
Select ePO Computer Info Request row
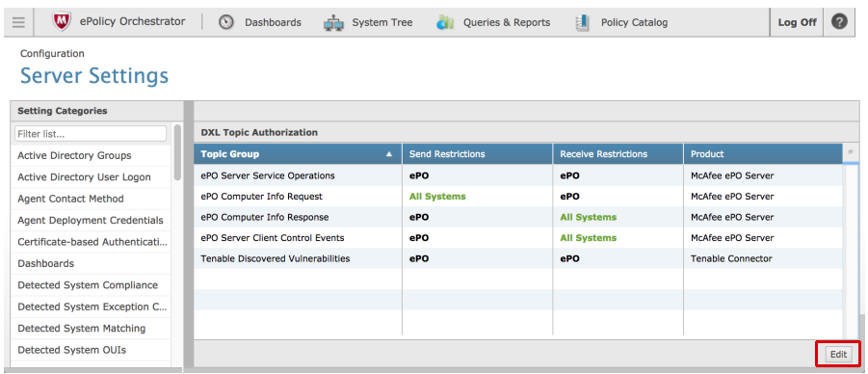pos(518,196)
